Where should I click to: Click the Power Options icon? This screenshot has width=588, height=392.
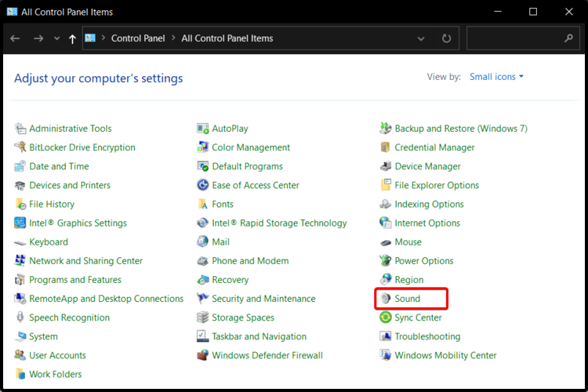(385, 261)
